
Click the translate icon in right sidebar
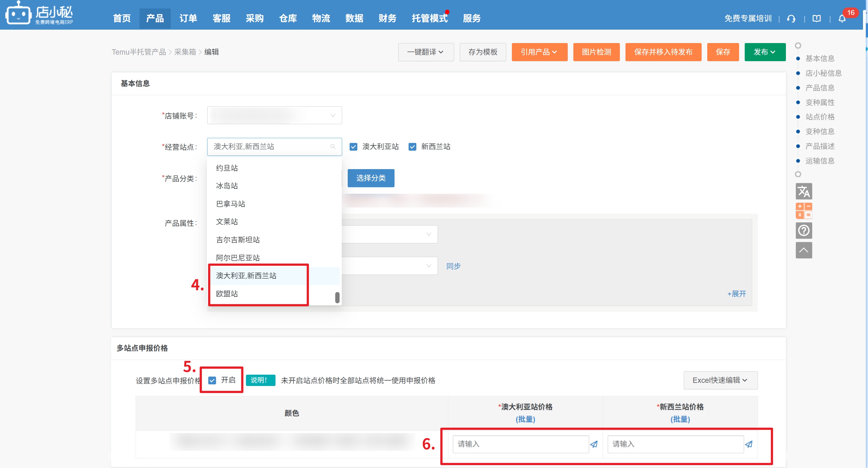click(804, 191)
